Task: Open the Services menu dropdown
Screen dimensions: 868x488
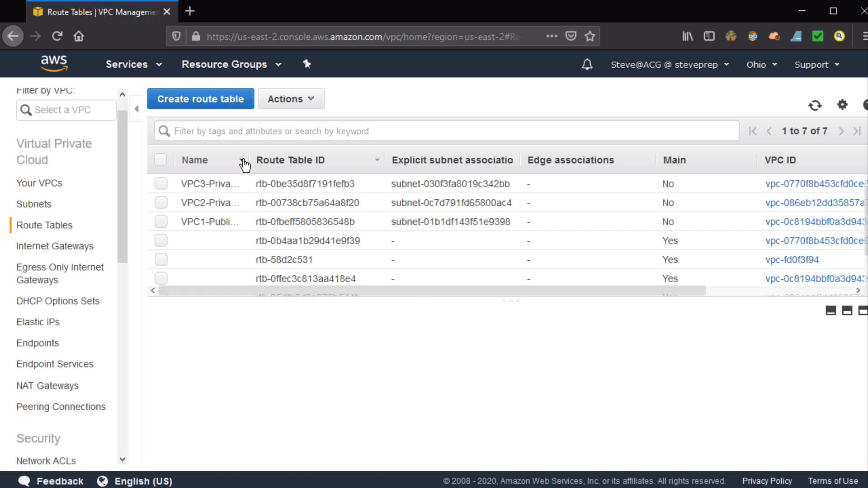Action: pos(133,64)
